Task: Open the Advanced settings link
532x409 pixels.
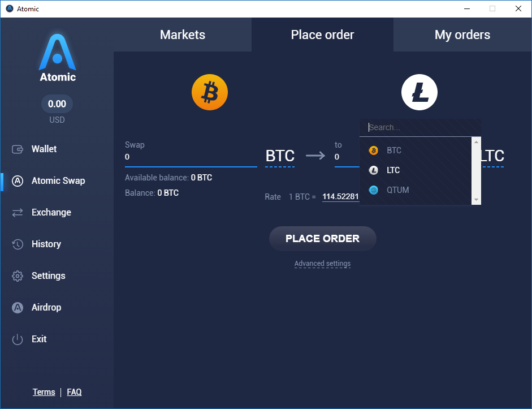Action: click(x=322, y=264)
